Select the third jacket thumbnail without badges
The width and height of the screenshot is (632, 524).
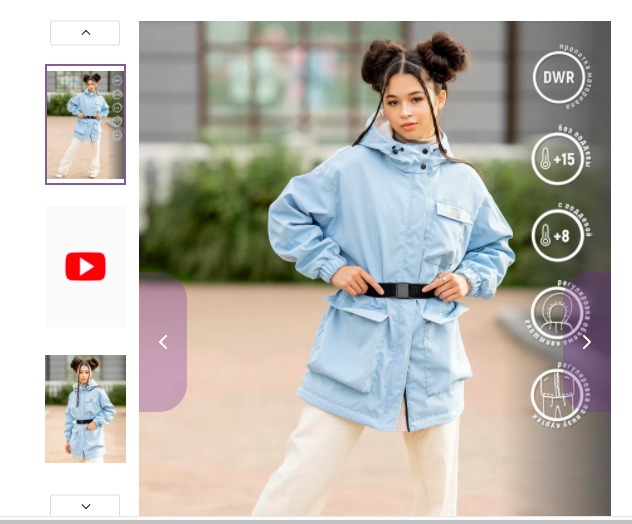pos(85,408)
